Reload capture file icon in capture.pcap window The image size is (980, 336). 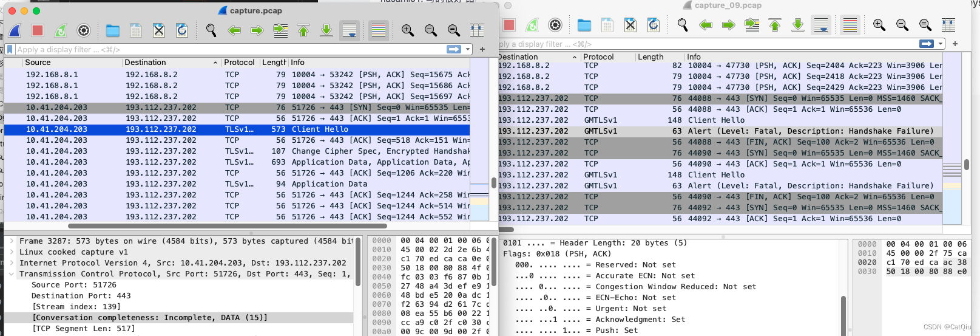(182, 30)
